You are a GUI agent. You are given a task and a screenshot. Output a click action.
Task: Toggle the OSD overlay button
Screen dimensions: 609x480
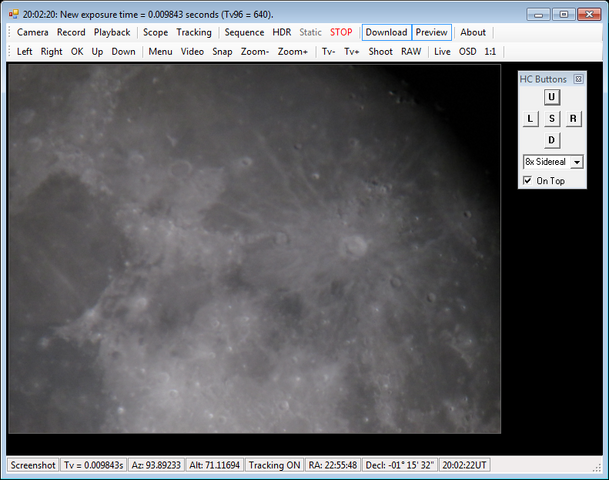(x=468, y=52)
